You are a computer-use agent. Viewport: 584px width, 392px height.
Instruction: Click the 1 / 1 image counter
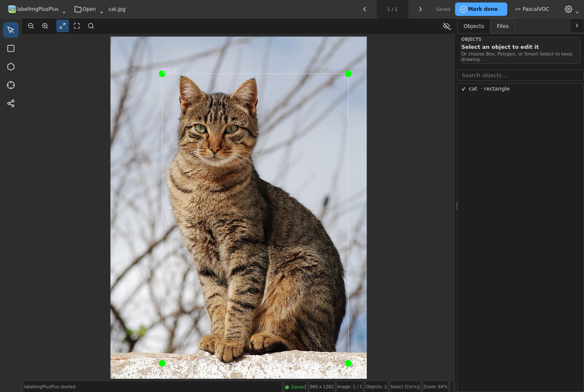tap(393, 9)
